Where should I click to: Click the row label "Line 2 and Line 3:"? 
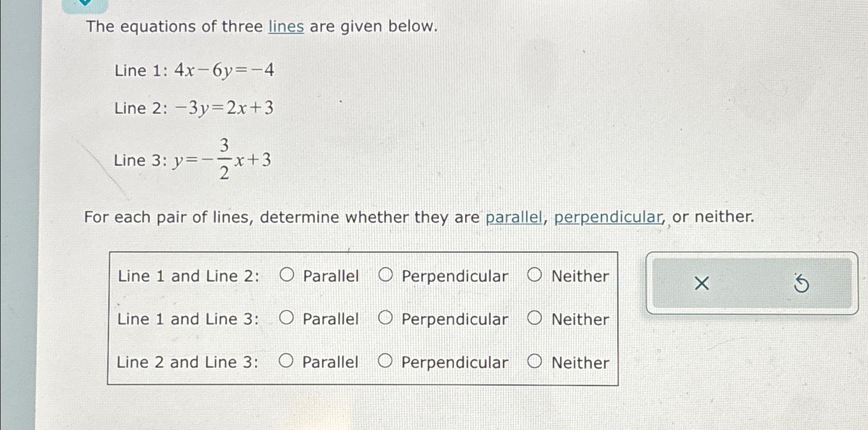(188, 363)
